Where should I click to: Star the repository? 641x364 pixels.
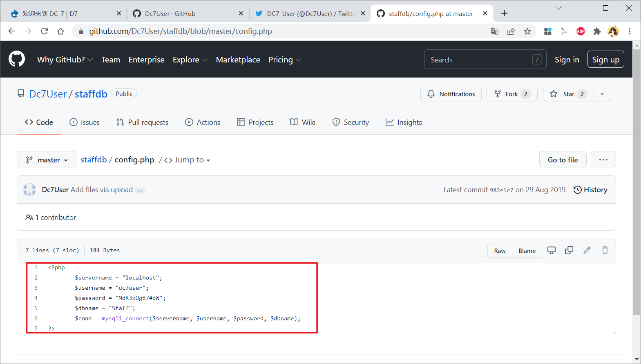click(568, 94)
